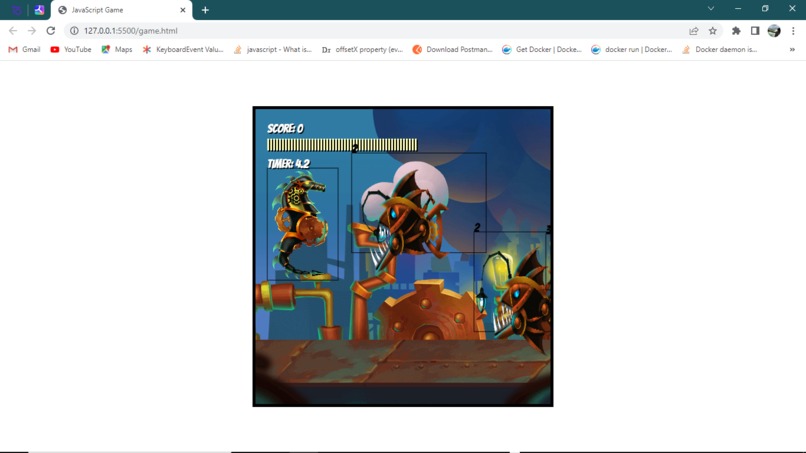Open the YouTube bookmark
This screenshot has height=453, width=806.
pos(71,49)
